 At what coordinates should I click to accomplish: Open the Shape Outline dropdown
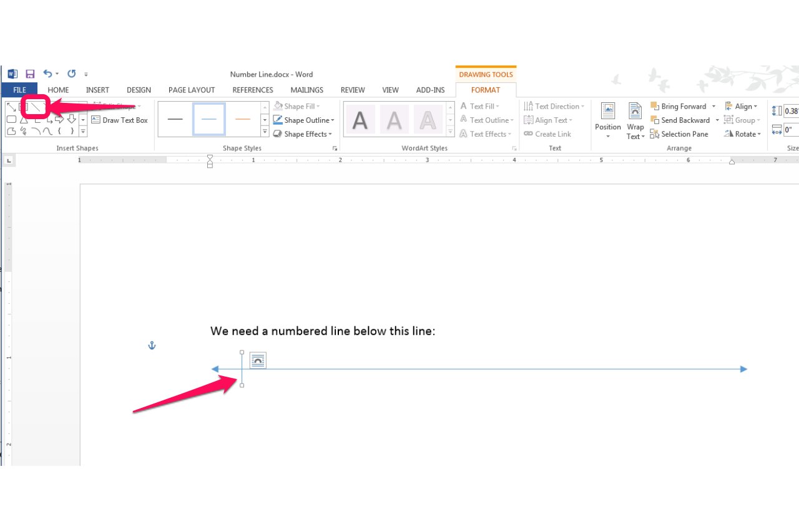[303, 120]
